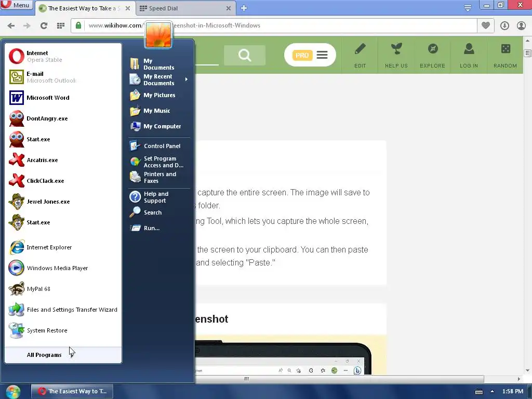Open My Music folder
Viewport: 532px width, 399px height.
(159, 111)
